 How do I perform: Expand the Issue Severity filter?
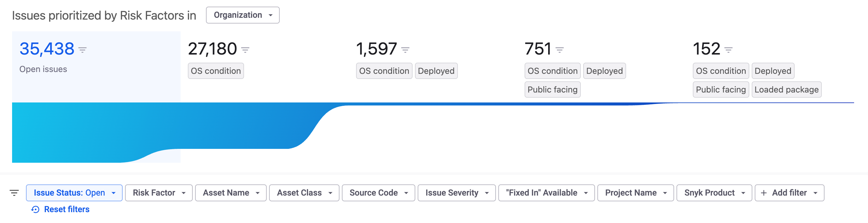pyautogui.click(x=457, y=193)
